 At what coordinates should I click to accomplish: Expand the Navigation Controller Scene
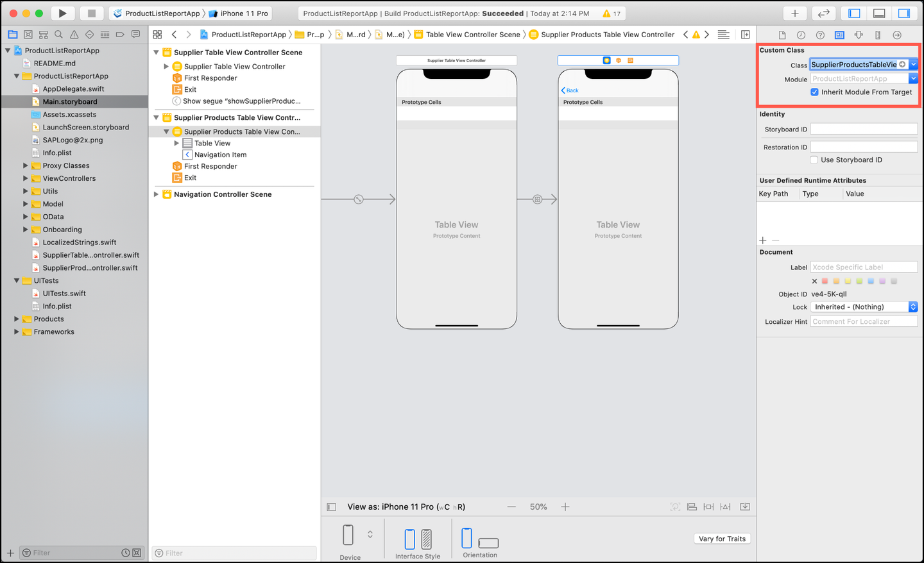click(x=156, y=194)
